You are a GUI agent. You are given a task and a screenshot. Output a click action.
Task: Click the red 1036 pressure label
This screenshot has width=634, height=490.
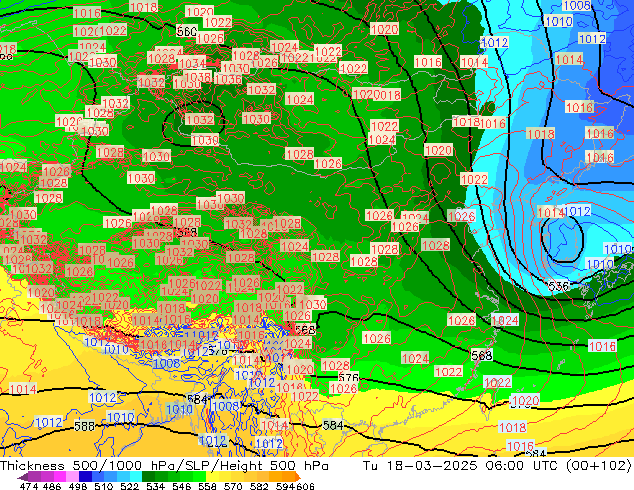(x=228, y=79)
